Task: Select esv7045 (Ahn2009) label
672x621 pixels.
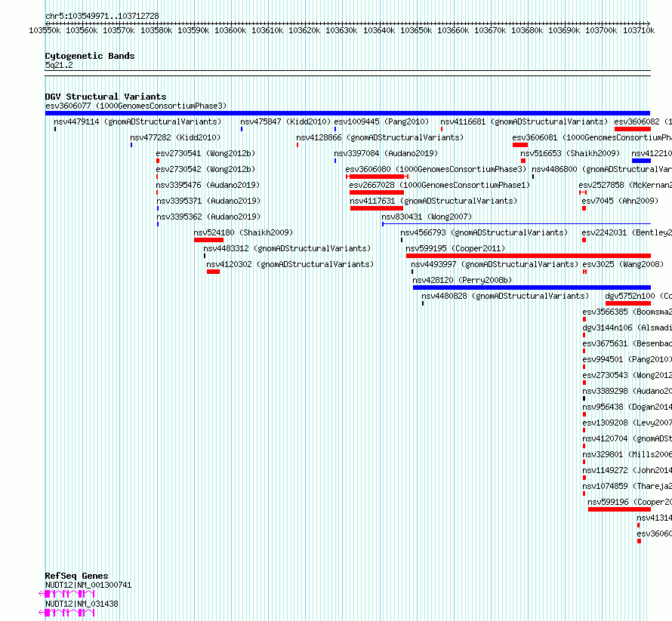Action: (x=620, y=201)
